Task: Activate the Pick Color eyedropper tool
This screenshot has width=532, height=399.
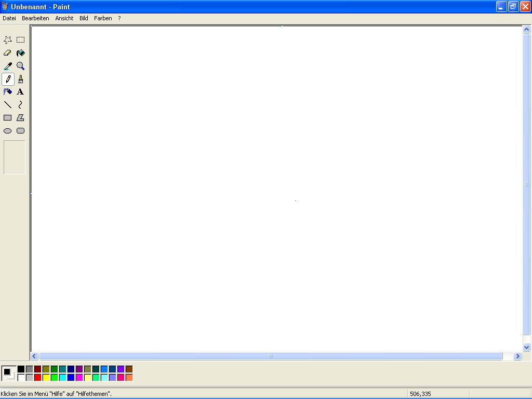Action: click(8, 66)
